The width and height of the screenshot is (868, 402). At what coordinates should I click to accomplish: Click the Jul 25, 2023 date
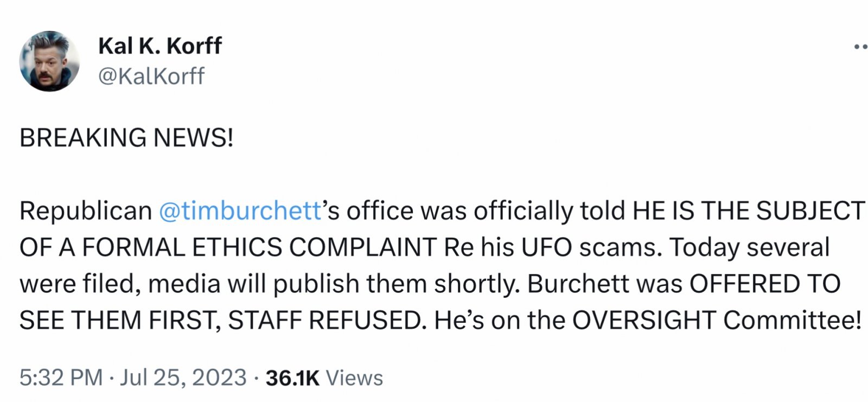183,378
